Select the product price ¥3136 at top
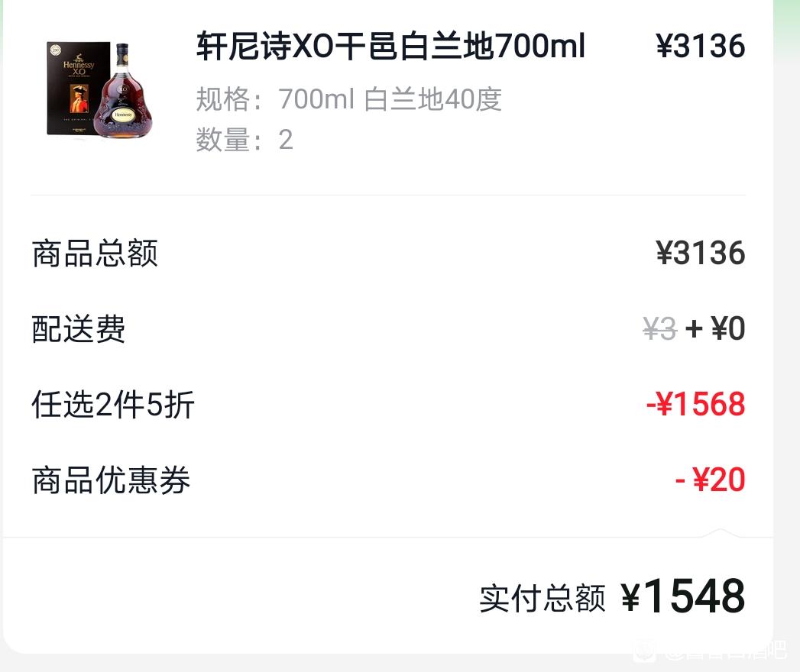800x672 pixels. pos(701,46)
